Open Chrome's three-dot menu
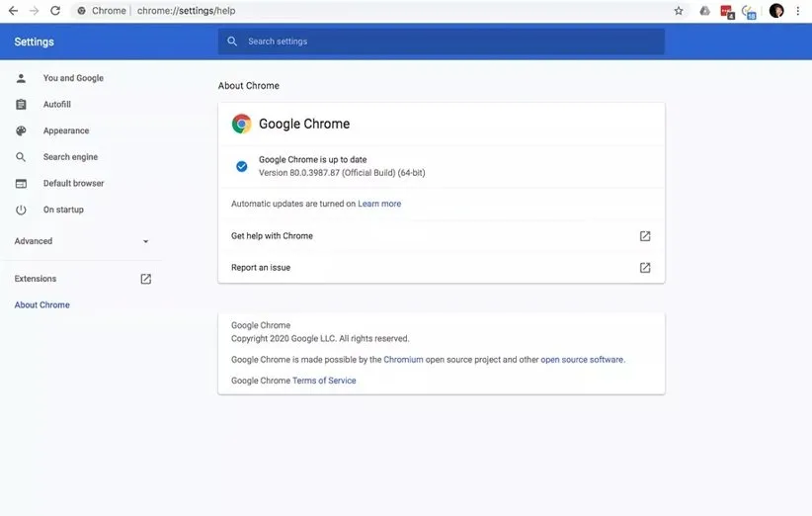 (x=798, y=11)
